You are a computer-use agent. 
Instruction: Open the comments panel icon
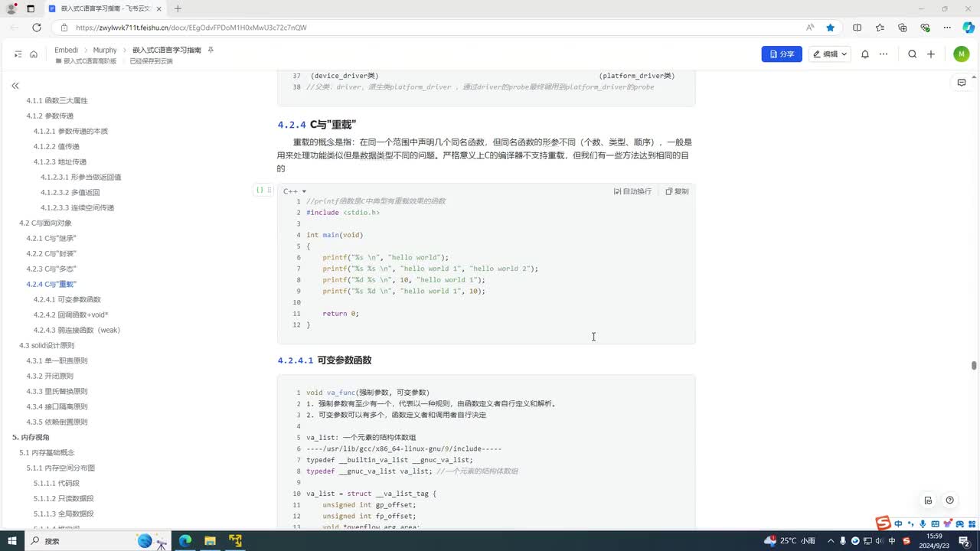[x=962, y=83]
